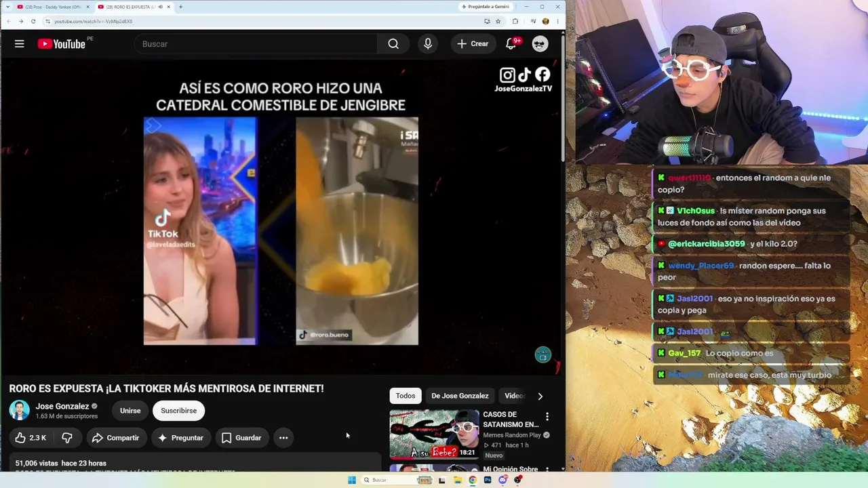Image resolution: width=868 pixels, height=488 pixels.
Task: Click Pregúntale a Gemini button
Action: [485, 7]
